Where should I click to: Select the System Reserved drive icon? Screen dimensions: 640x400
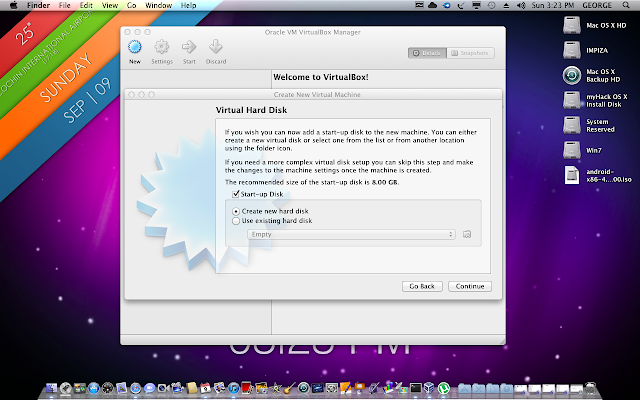click(571, 125)
